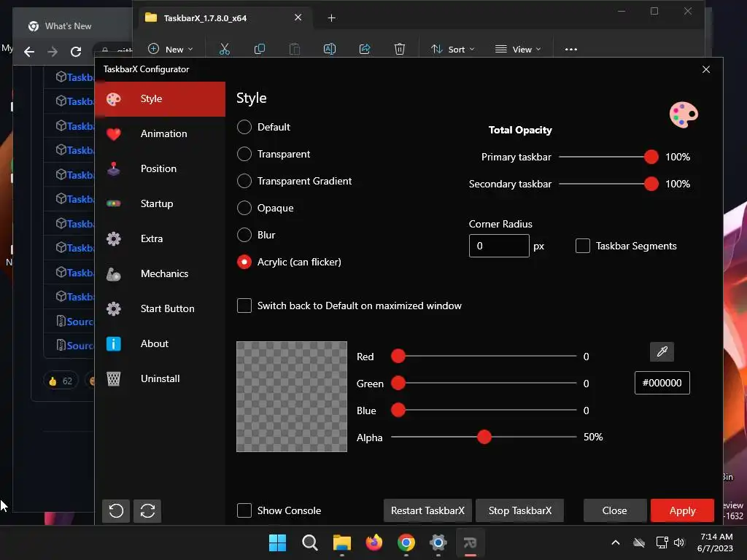Click the Uninstall trash bin icon
The width and height of the screenshot is (747, 560).
[x=113, y=379]
